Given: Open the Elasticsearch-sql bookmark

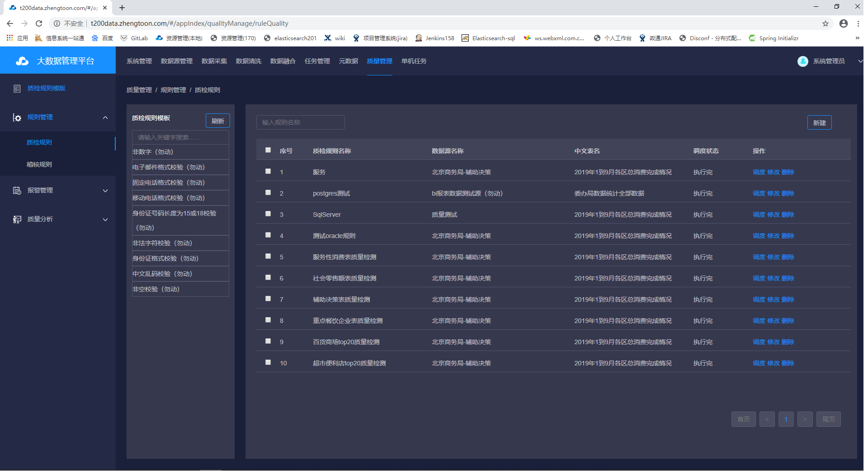Looking at the screenshot, I should coord(488,38).
